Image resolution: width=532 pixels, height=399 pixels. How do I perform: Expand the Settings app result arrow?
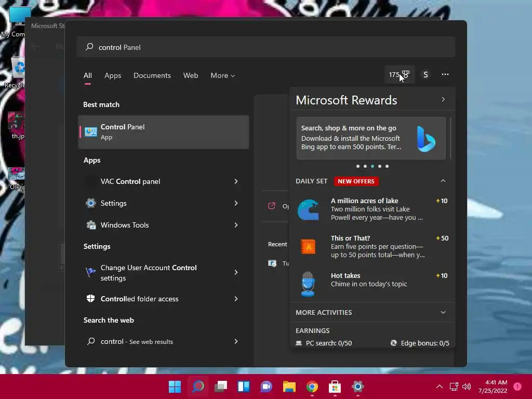coord(236,203)
